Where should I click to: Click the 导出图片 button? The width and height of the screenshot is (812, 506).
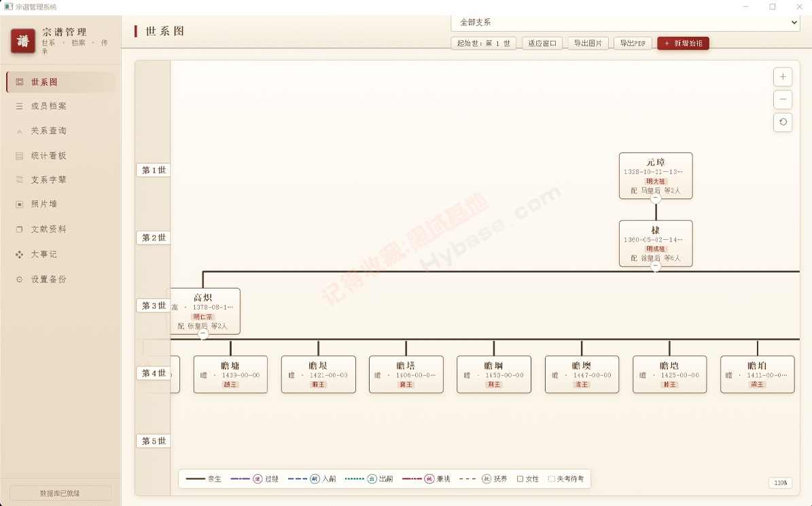pyautogui.click(x=588, y=43)
